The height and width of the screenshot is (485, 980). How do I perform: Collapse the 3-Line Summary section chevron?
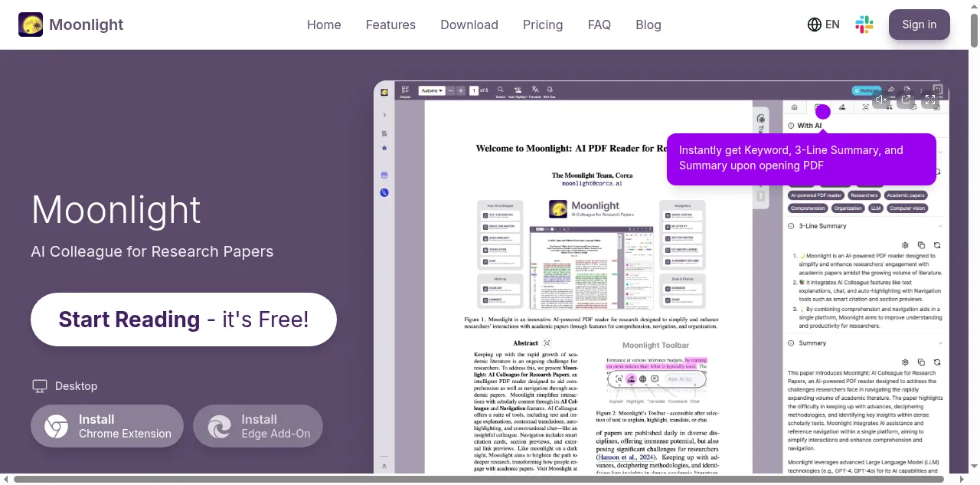pos(941,226)
